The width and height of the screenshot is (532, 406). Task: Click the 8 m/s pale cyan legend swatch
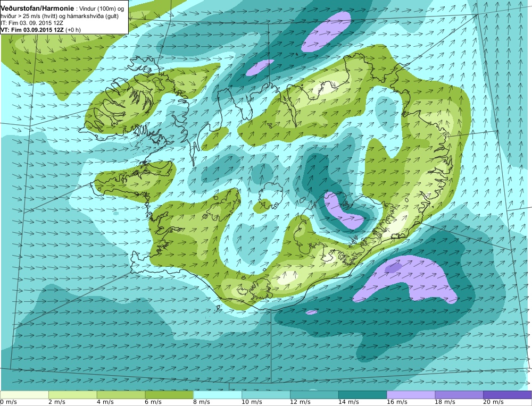point(218,395)
